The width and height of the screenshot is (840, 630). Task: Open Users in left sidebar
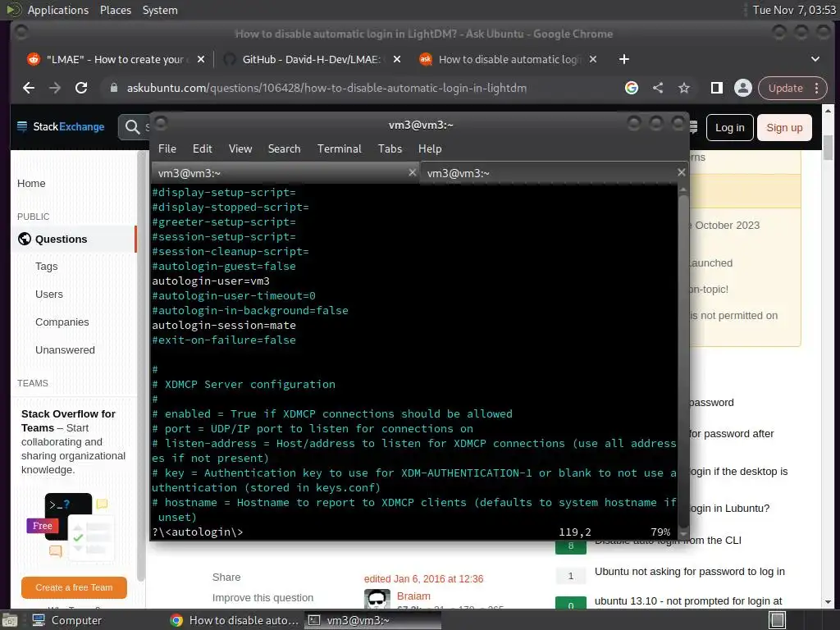coord(49,294)
